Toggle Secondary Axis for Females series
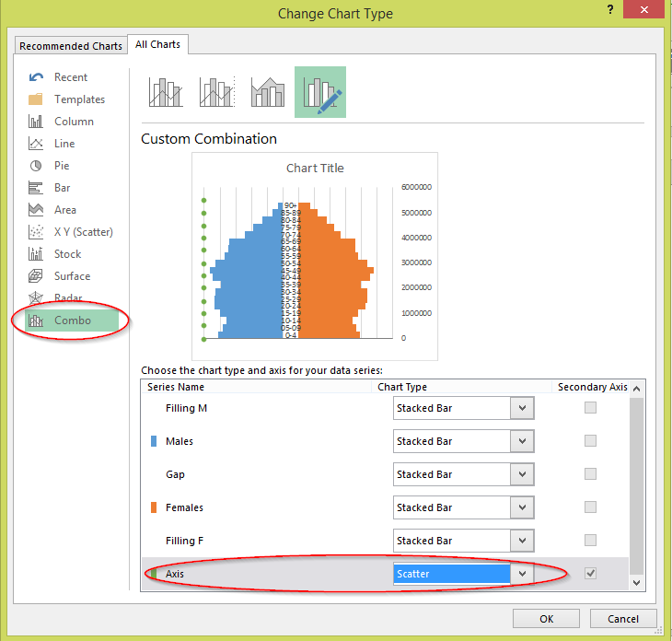 coord(590,507)
